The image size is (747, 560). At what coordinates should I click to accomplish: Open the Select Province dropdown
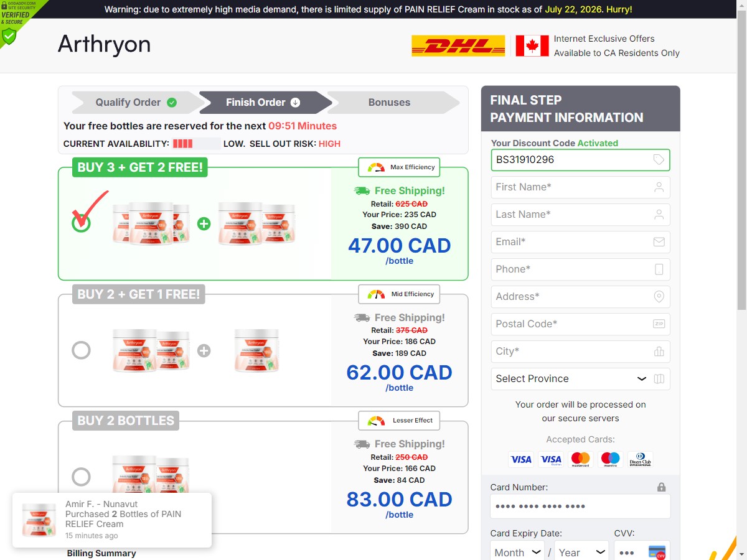pyautogui.click(x=580, y=379)
